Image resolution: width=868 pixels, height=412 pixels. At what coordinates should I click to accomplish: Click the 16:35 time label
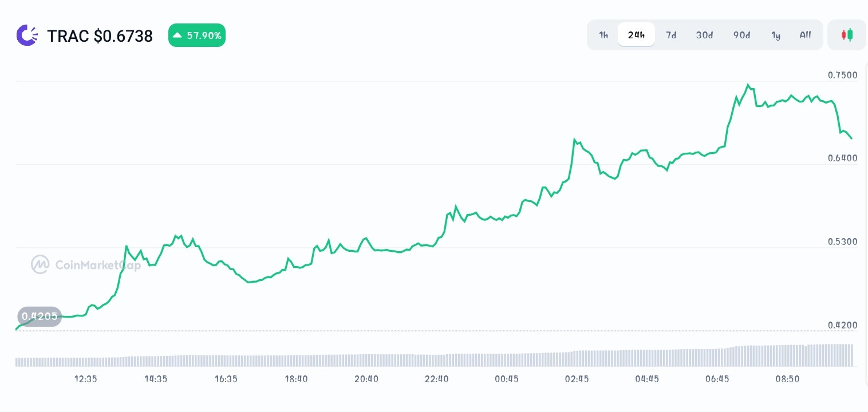226,379
